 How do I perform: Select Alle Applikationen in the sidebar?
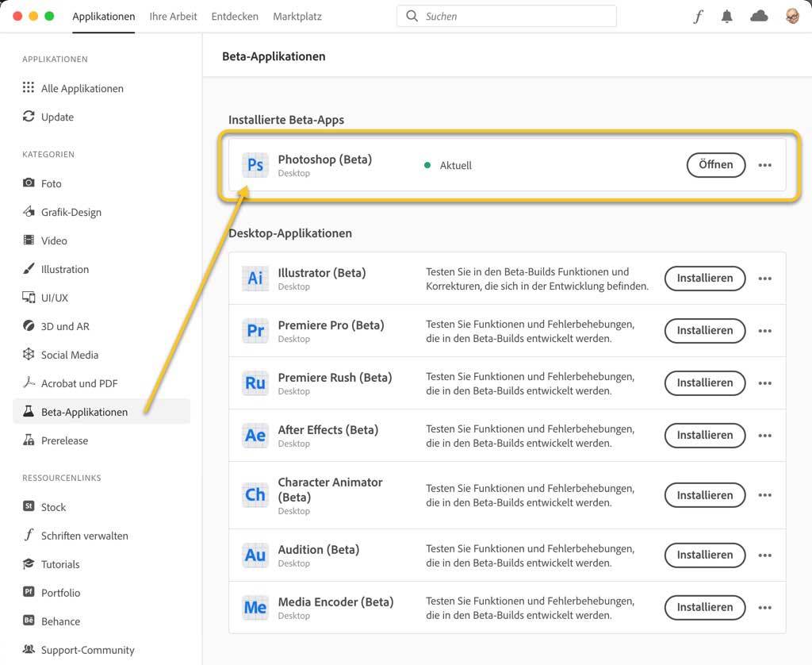(x=82, y=88)
